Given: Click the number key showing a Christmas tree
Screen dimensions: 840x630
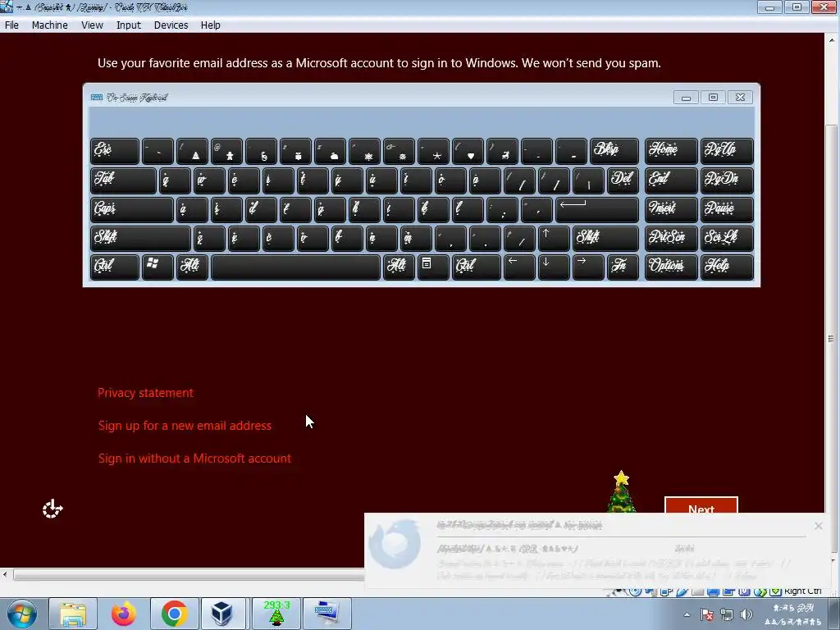Looking at the screenshot, I should 192,151.
